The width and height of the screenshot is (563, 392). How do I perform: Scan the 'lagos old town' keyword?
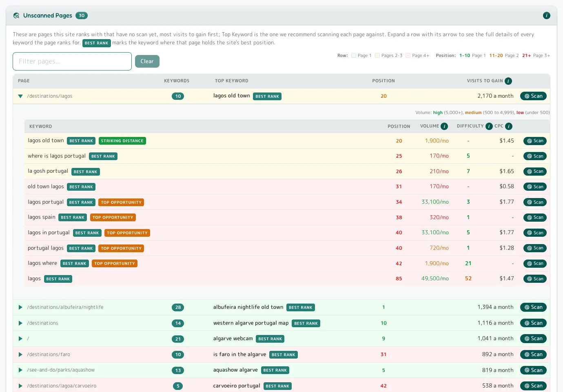coord(535,141)
